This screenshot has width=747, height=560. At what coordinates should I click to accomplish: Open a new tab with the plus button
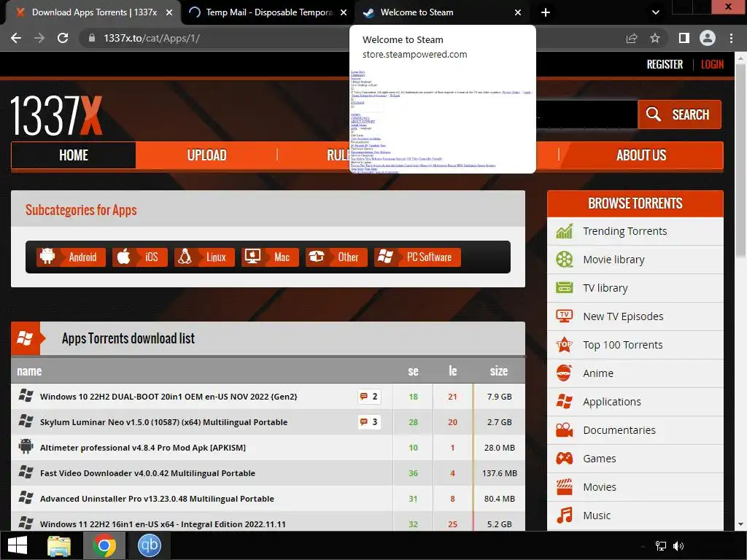[546, 12]
